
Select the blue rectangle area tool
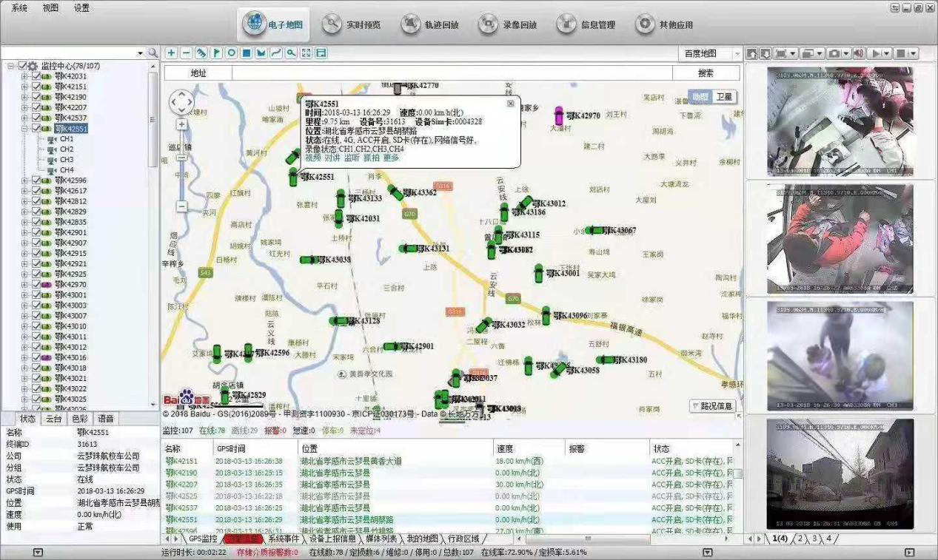(x=247, y=53)
